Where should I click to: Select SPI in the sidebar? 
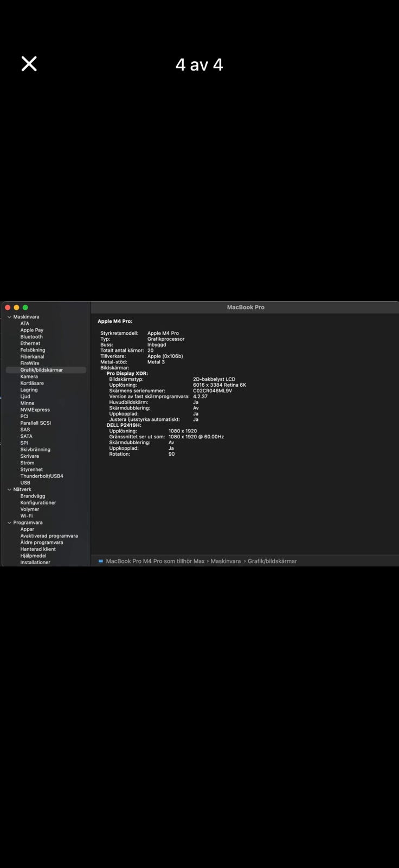coord(24,443)
